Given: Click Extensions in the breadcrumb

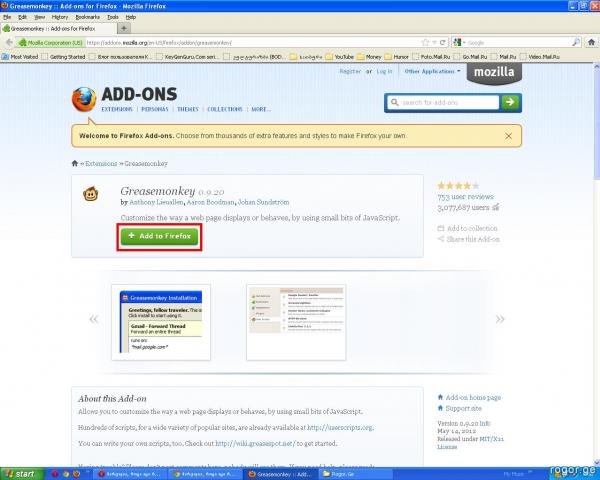Looking at the screenshot, I should [101, 163].
